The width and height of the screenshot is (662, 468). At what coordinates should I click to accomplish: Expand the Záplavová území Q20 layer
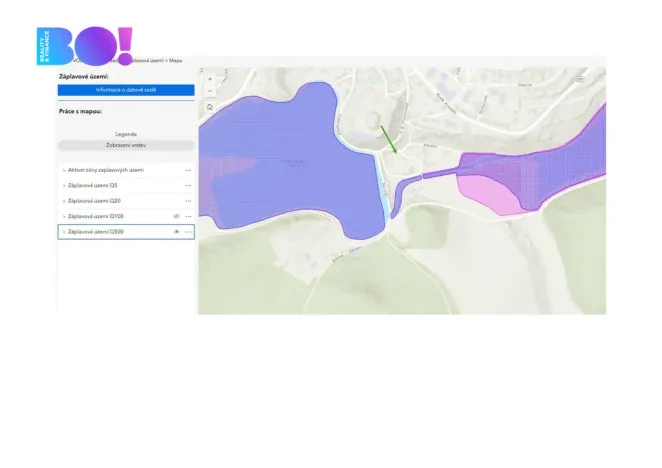(x=64, y=201)
